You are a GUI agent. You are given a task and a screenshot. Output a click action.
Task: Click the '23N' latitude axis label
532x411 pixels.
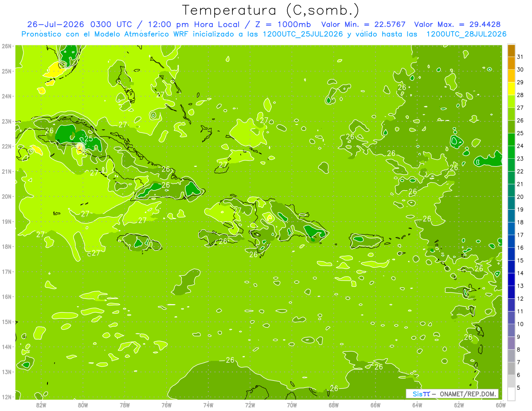(x=6, y=121)
